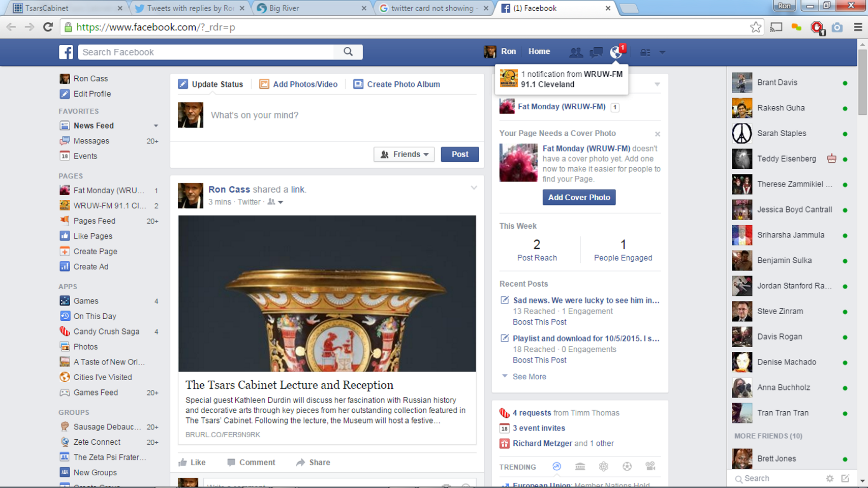
Task: Click the camera extension icon
Action: click(837, 27)
